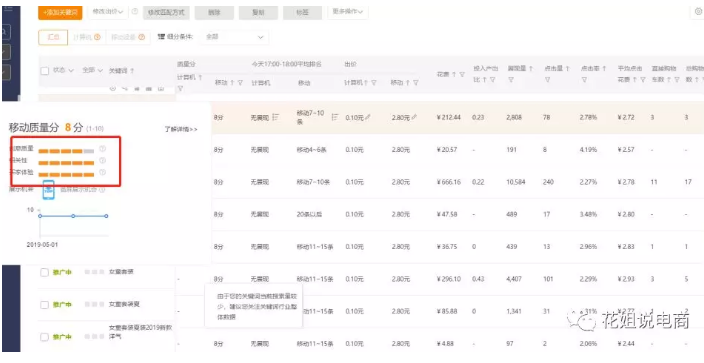Edit the 2.80元 mobile bid pencil icon
Viewport: 704px width, 363px height.
(x=414, y=117)
